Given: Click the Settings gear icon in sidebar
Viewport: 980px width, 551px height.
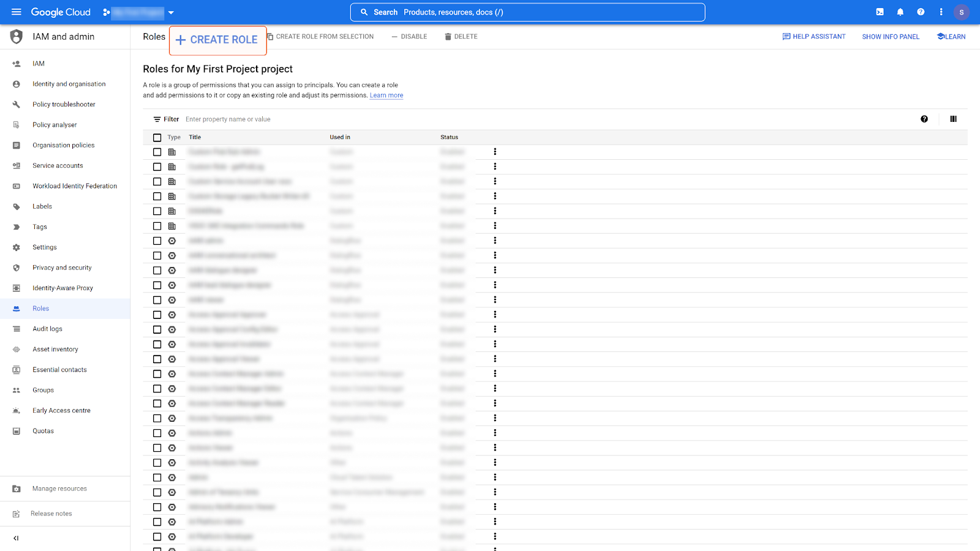Looking at the screenshot, I should 17,247.
